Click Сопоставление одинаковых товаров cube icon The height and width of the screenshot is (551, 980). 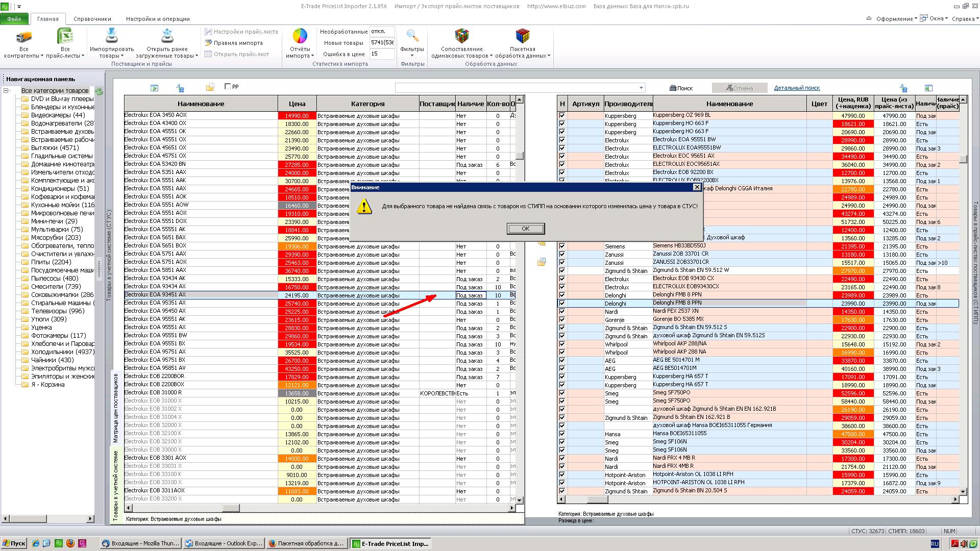click(461, 36)
